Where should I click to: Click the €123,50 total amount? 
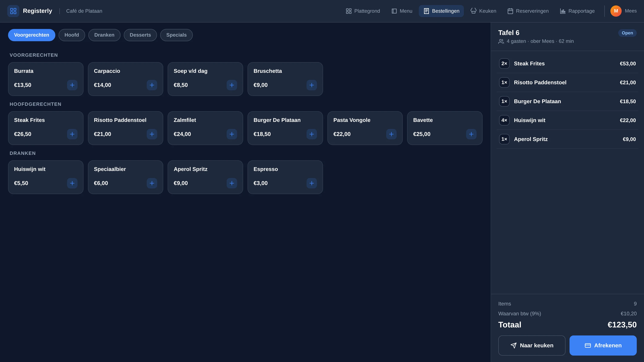[622, 325]
